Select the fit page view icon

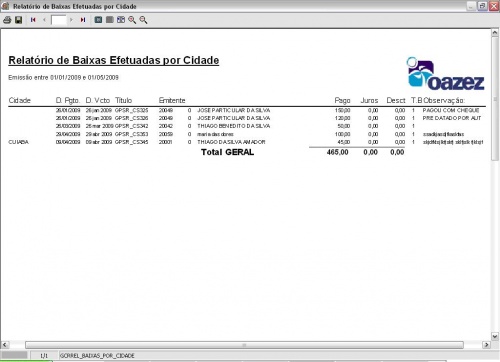110,20
